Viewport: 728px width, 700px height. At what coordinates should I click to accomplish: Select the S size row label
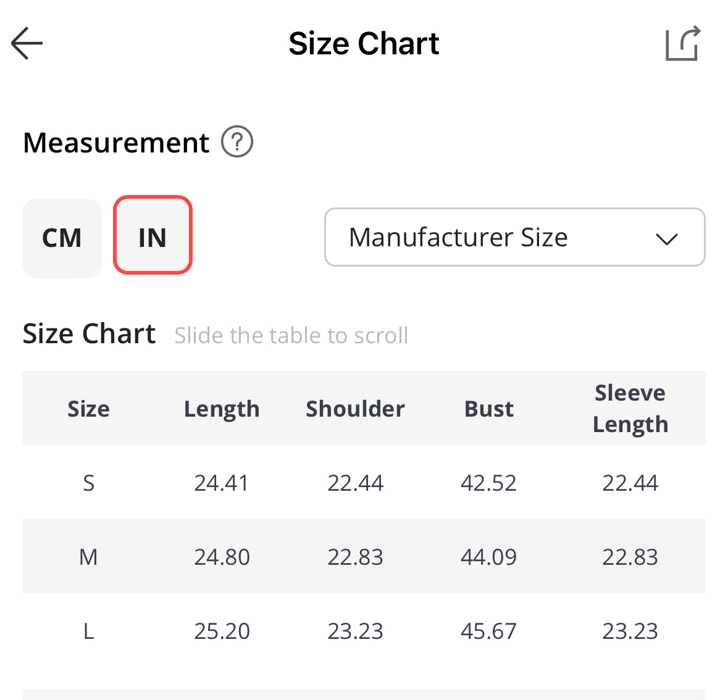pos(88,483)
